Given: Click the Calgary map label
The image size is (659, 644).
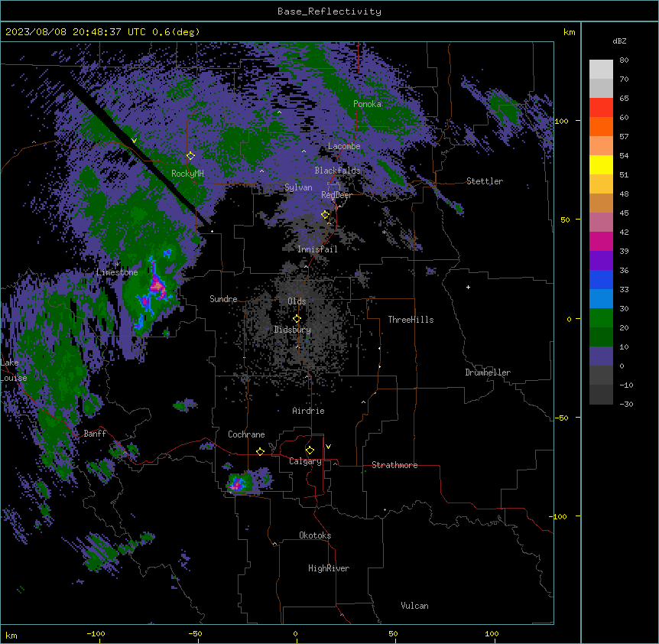Looking at the screenshot, I should pos(305,461).
